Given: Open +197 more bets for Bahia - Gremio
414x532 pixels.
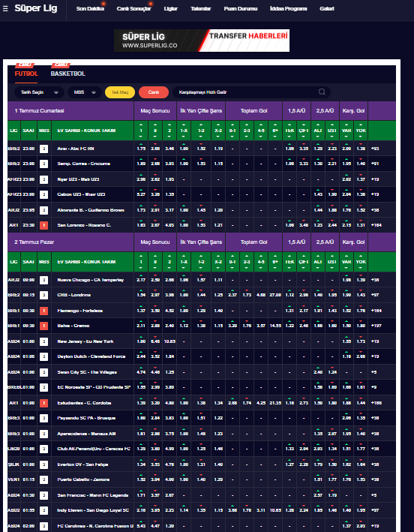Looking at the screenshot, I should coord(376,326).
